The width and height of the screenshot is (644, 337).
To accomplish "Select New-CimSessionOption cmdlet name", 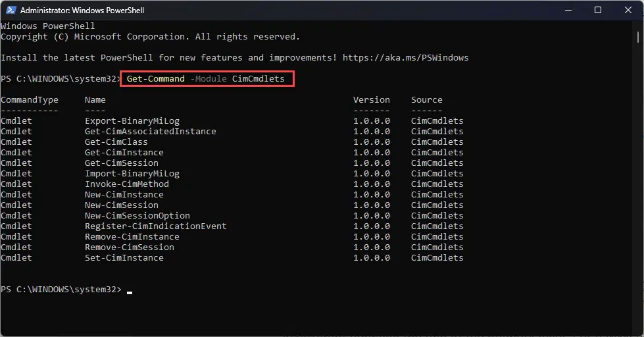I will (137, 216).
